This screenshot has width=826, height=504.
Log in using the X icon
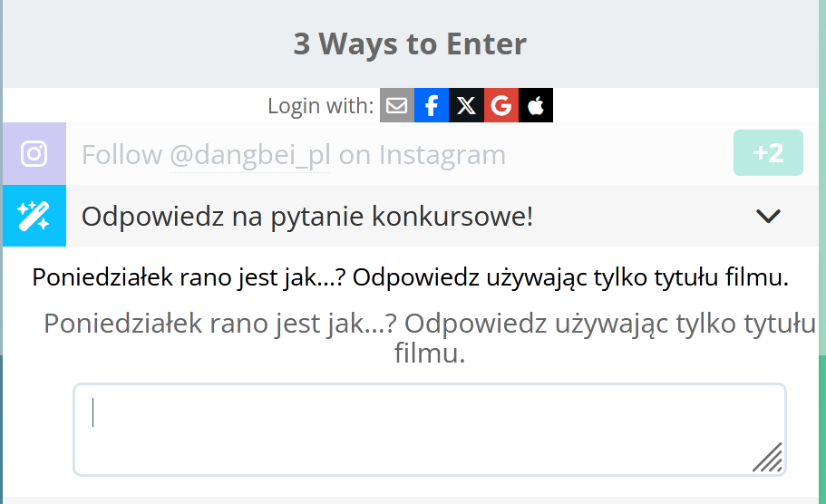coord(466,105)
